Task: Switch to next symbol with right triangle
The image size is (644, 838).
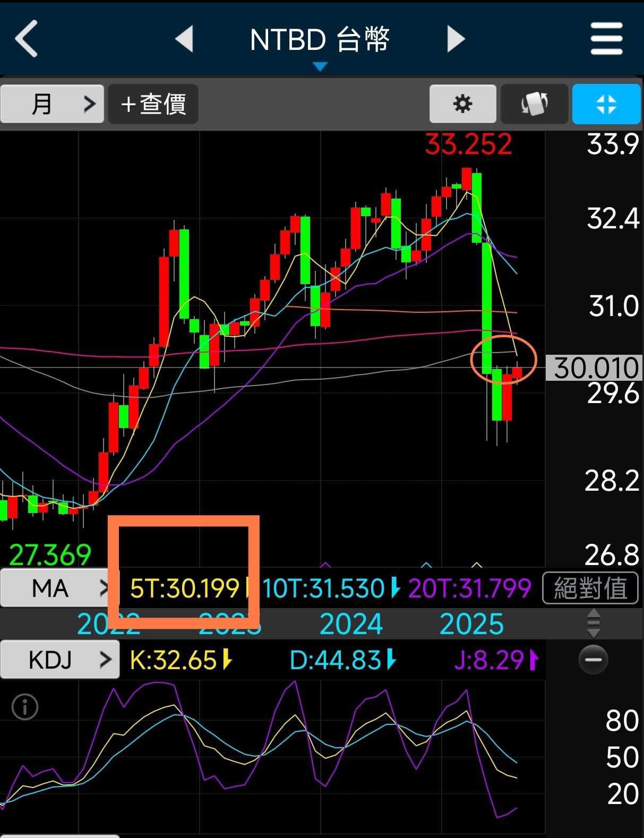Action: (456, 39)
